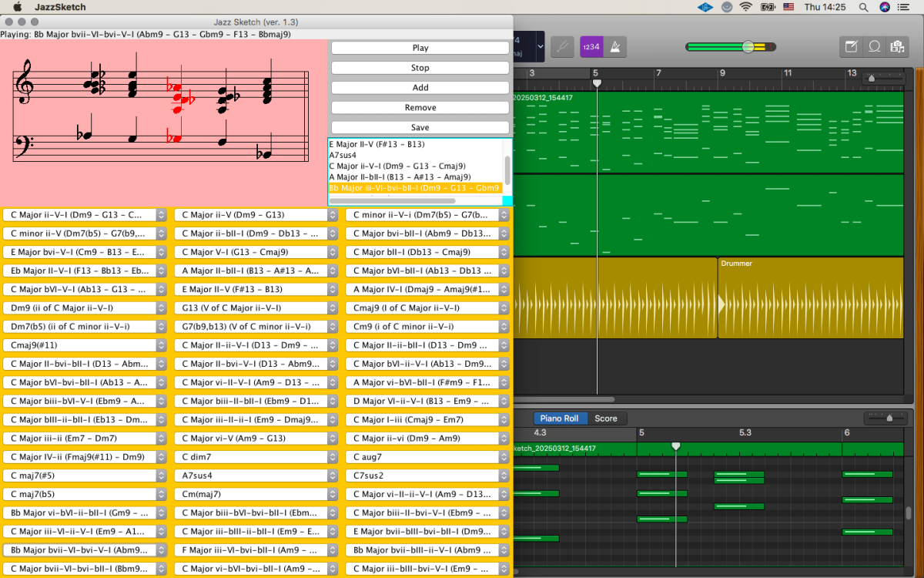The image size is (924, 578).
Task: Click the US flag input source icon
Action: (788, 7)
